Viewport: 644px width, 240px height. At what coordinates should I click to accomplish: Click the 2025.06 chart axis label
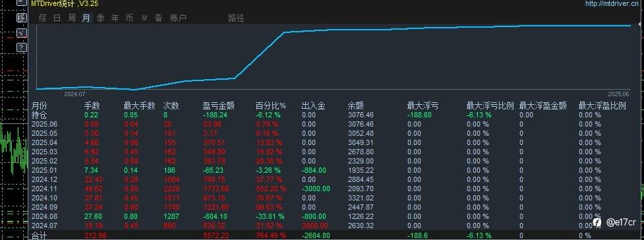[618, 94]
